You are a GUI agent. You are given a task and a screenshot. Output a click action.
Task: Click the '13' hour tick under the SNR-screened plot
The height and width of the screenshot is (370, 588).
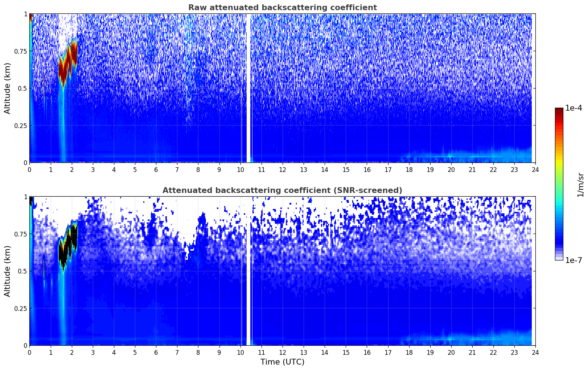pos(304,352)
